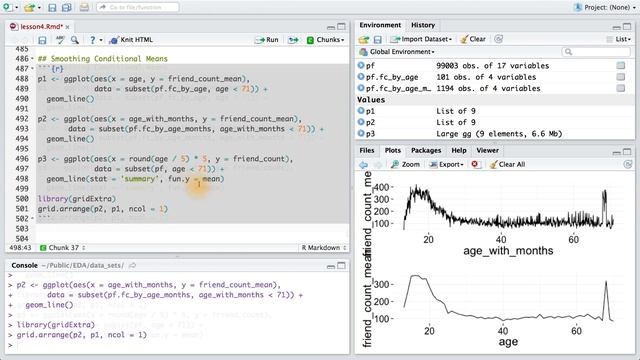
Task: View pf.fc_by_age via its grid icon
Action: click(621, 77)
